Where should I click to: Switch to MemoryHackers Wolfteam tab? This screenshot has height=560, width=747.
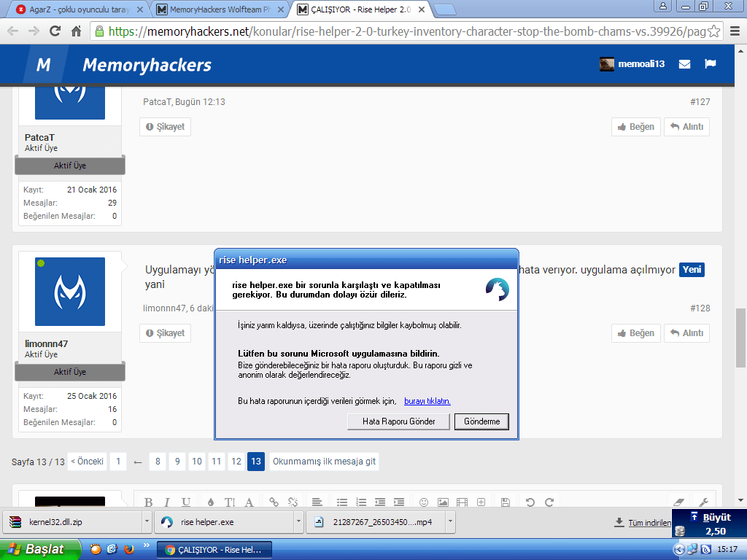220,9
